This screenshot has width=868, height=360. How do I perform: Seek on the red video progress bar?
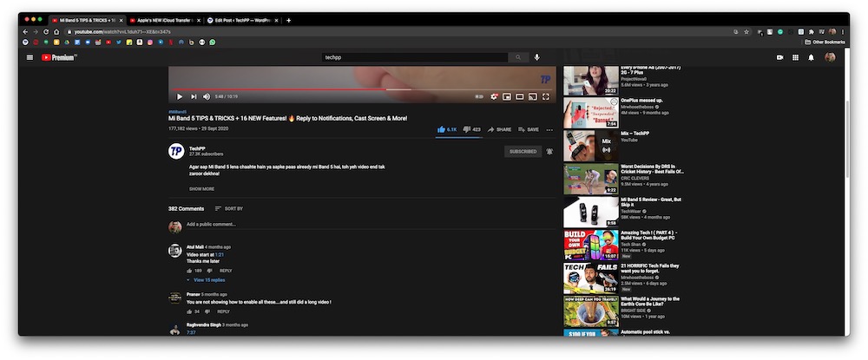pyautogui.click(x=363, y=89)
